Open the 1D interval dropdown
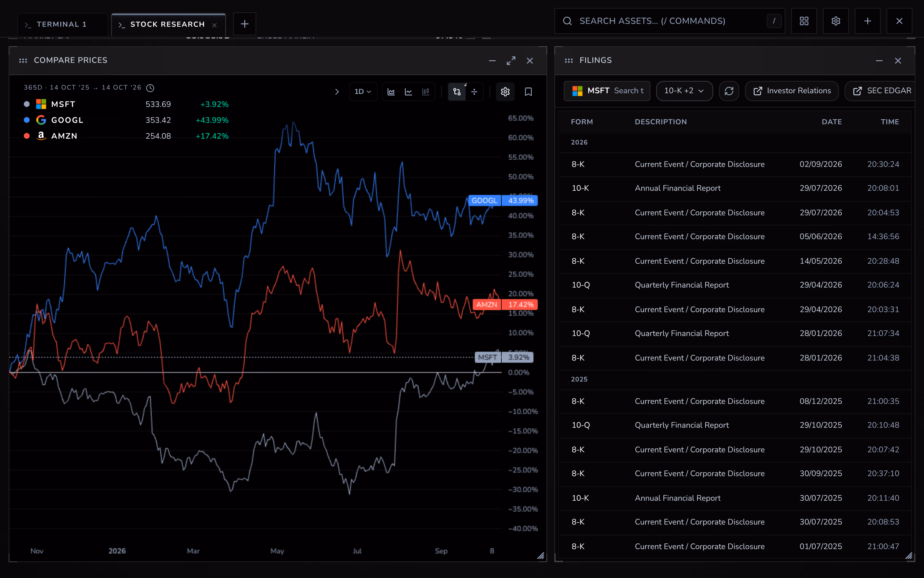Viewport: 924px width, 578px height. [363, 92]
